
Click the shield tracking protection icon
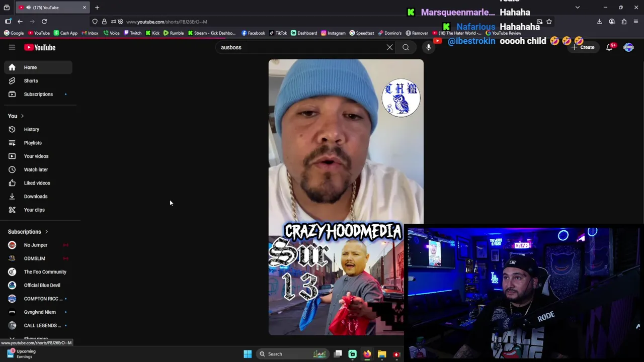pos(95,22)
